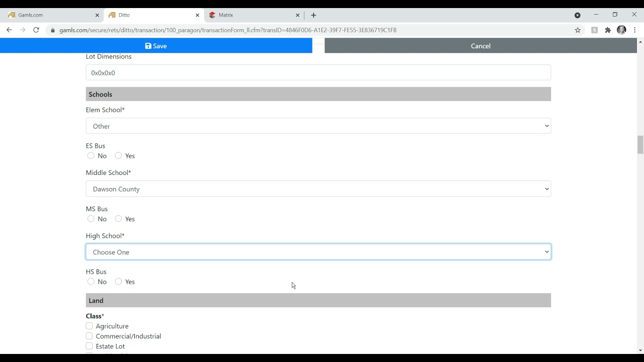Open the Extensions puzzle-piece icon
The width and height of the screenshot is (644, 362).
pyautogui.click(x=608, y=30)
